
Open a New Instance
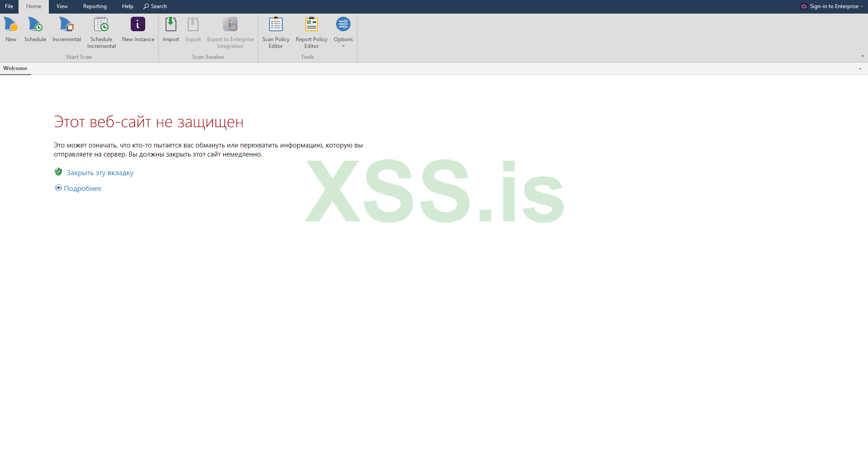pyautogui.click(x=138, y=30)
